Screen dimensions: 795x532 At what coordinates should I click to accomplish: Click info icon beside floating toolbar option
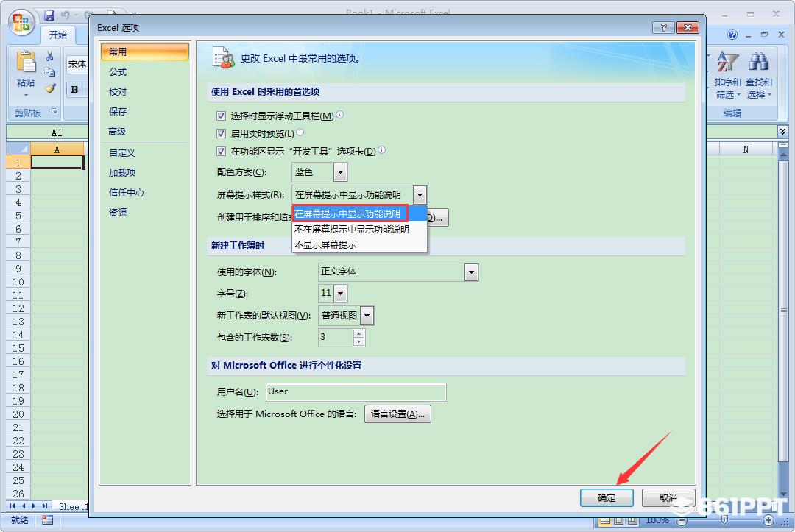coord(339,115)
